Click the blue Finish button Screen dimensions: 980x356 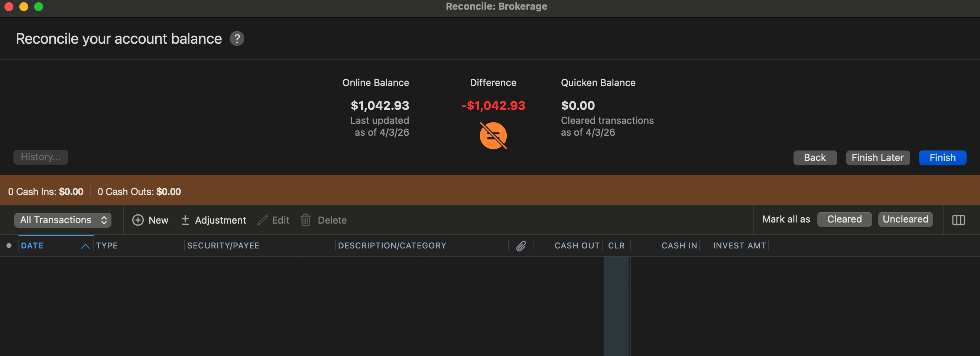coord(942,158)
